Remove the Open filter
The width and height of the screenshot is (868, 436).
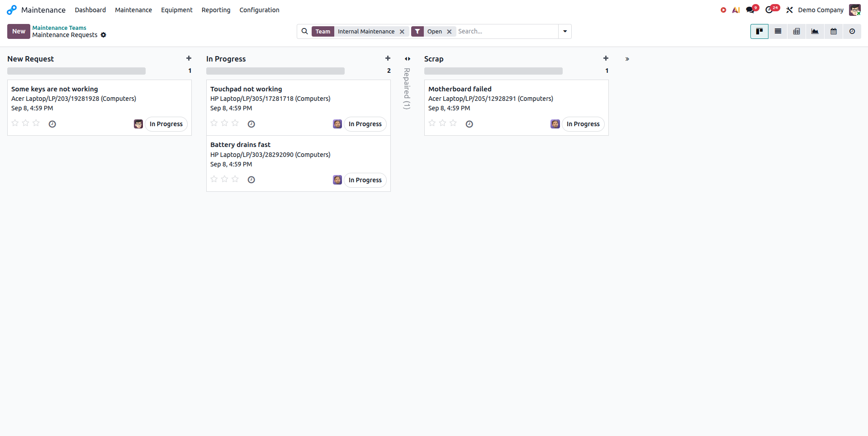coord(449,32)
